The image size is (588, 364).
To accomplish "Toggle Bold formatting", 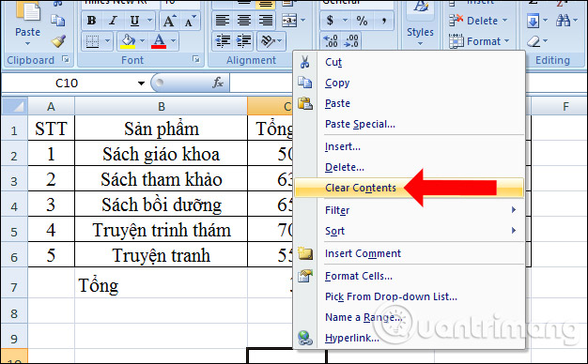I will (x=91, y=21).
